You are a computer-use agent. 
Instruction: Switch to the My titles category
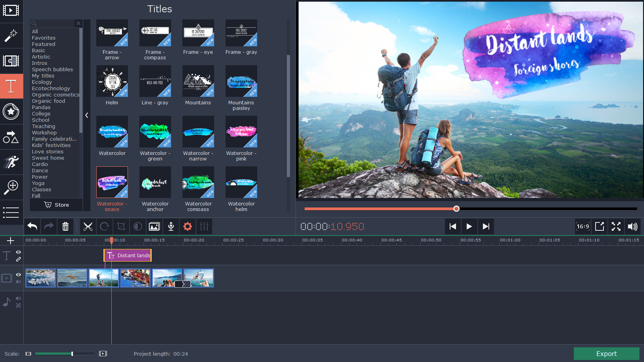pyautogui.click(x=43, y=76)
